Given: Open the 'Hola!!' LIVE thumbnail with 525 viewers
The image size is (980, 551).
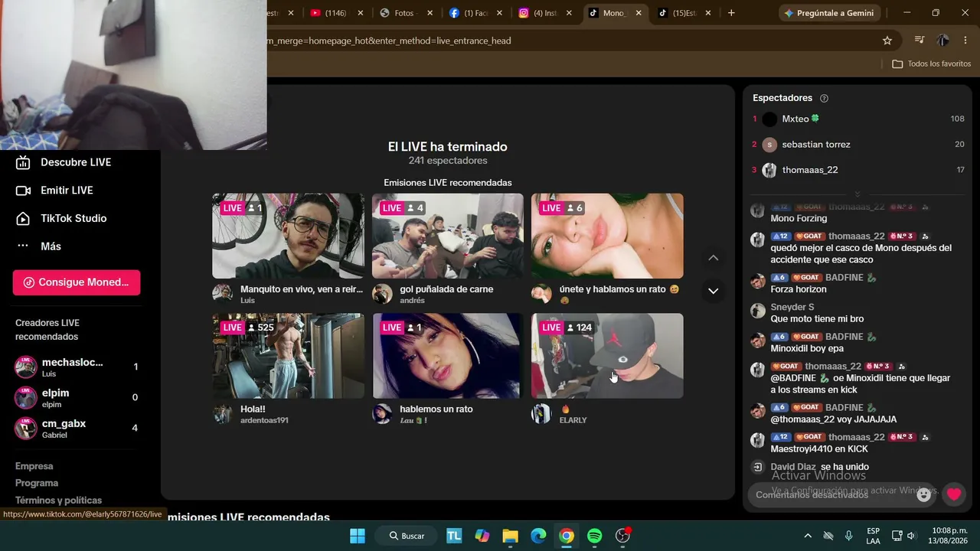Looking at the screenshot, I should 288,356.
